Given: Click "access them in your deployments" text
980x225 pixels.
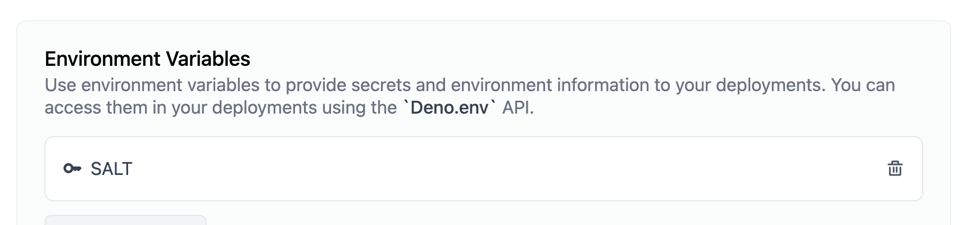Looking at the screenshot, I should (x=181, y=107).
